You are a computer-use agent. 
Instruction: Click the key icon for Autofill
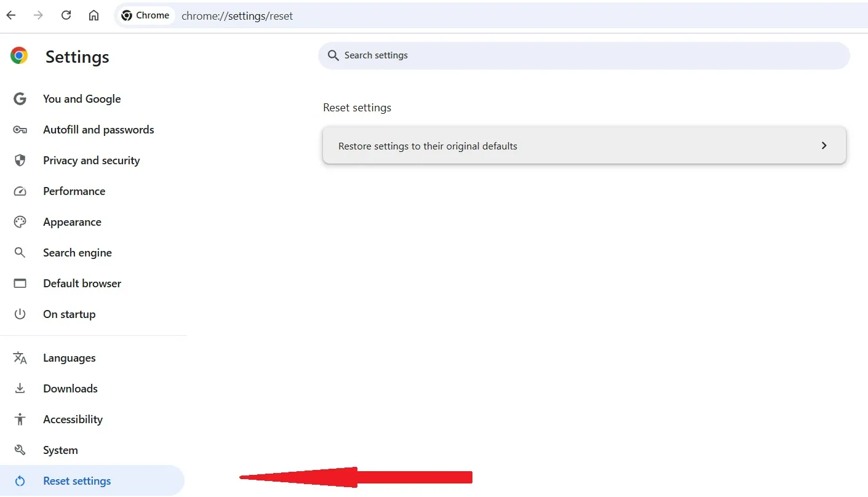(20, 130)
